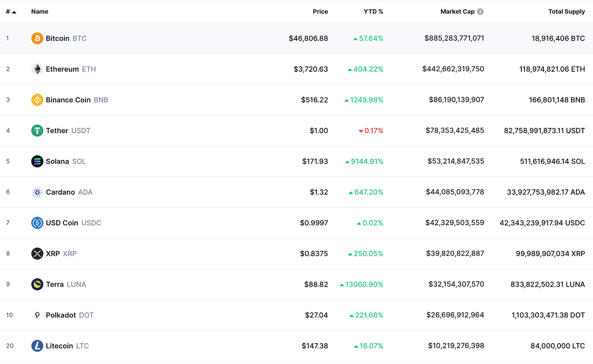Sort by the YTD % column header
The width and height of the screenshot is (593, 364).
(373, 11)
